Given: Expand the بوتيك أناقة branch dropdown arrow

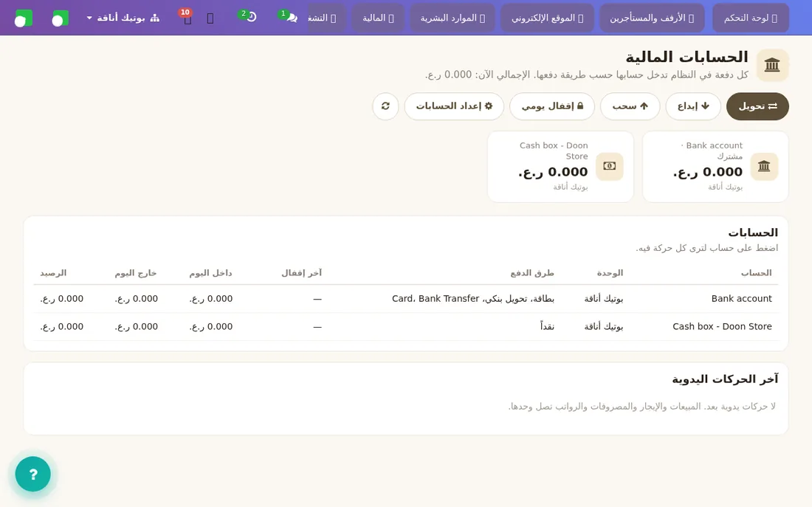Looking at the screenshot, I should pos(89,18).
